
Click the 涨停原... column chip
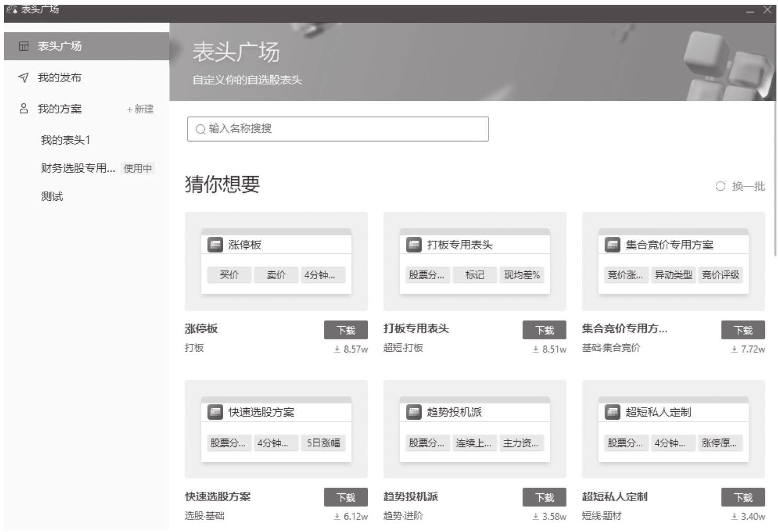[x=719, y=443]
